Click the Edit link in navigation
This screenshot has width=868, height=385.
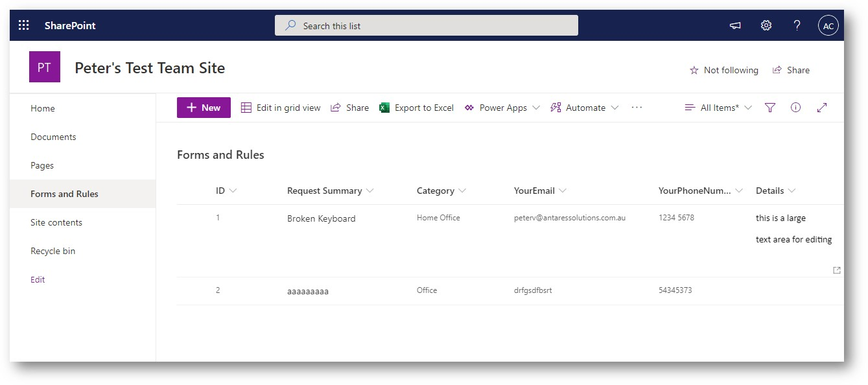point(38,279)
